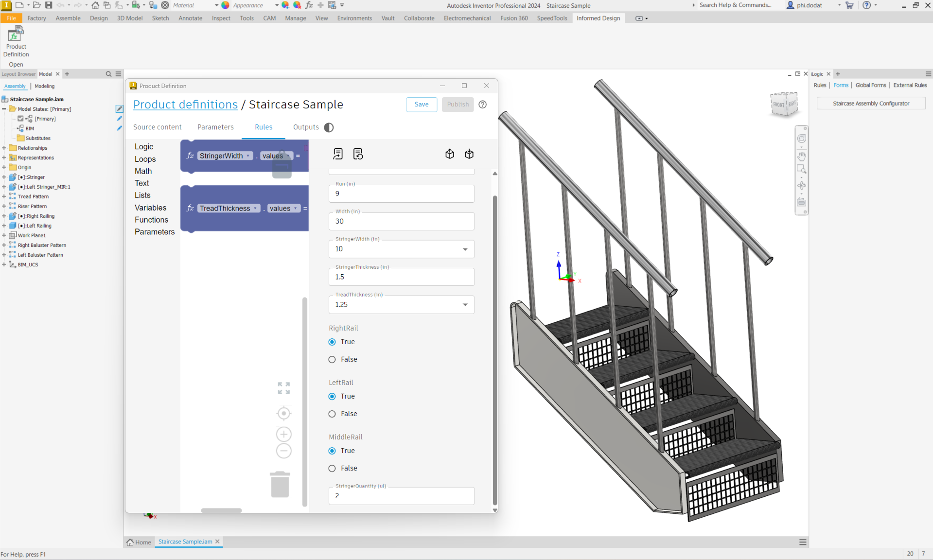
Task: Click the left cube icon above the form
Action: coord(450,154)
